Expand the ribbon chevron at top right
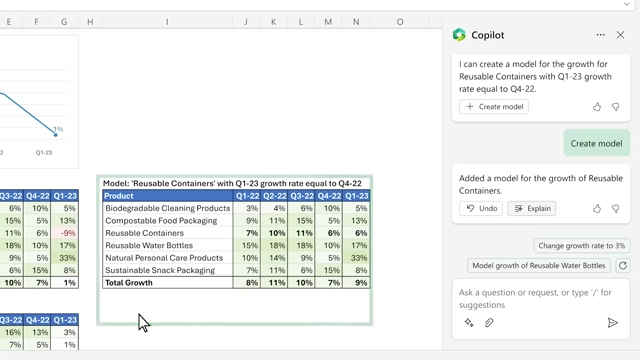The height and width of the screenshot is (360, 640). pos(627,4)
